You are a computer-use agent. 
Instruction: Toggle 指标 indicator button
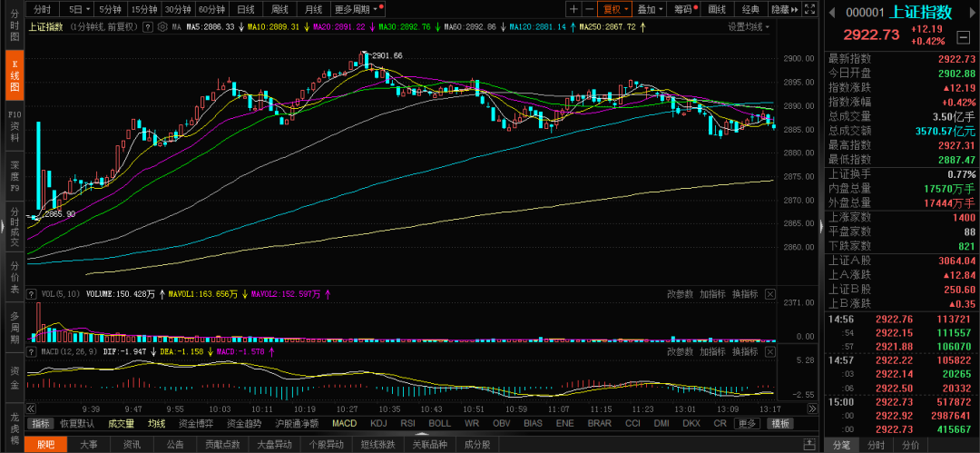[42, 424]
